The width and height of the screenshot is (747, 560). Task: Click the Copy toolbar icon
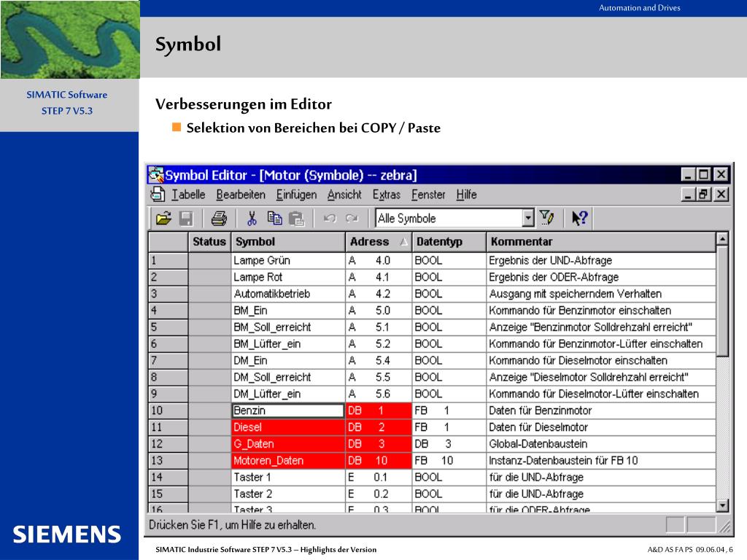click(274, 219)
